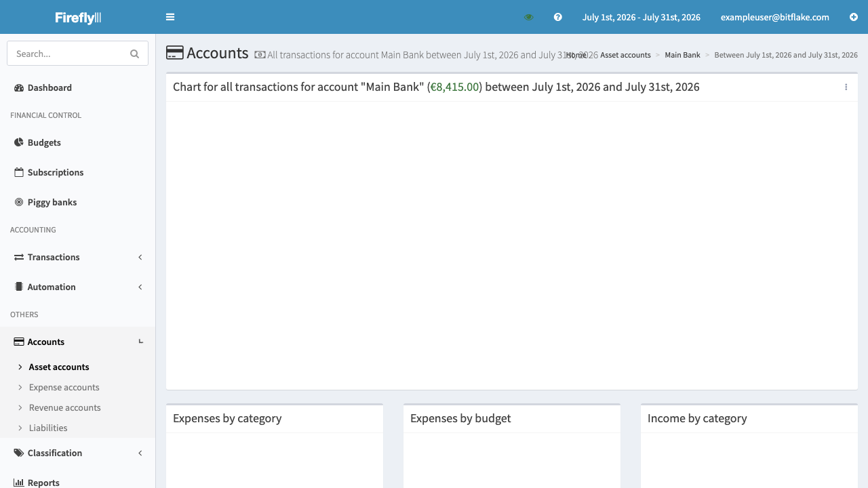This screenshot has height=488, width=868.
Task: Open the exampleuser@bitflake.com user menu
Action: tap(775, 17)
